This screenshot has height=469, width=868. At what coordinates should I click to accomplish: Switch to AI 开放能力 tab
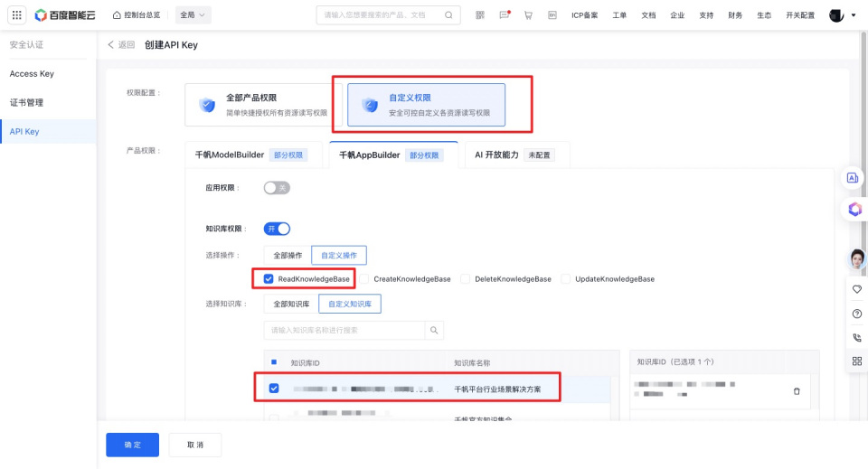pyautogui.click(x=517, y=155)
